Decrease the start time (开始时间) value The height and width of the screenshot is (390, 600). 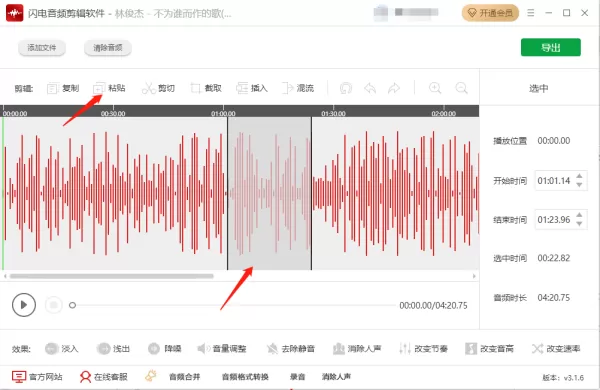(579, 185)
